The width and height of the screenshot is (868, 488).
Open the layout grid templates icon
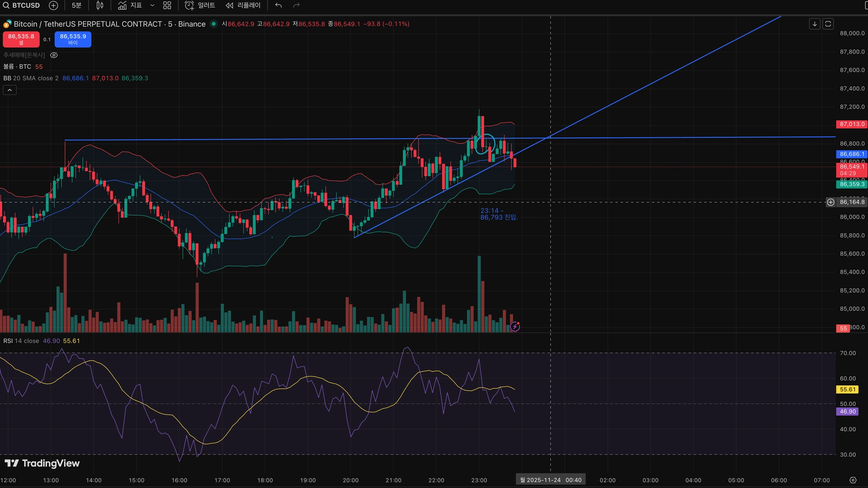tap(167, 5)
